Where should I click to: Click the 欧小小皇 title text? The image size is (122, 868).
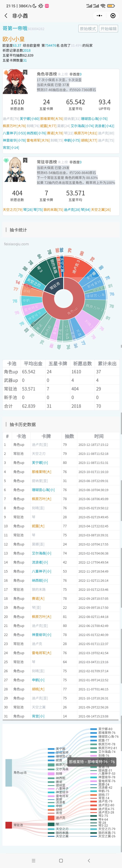tap(14, 39)
